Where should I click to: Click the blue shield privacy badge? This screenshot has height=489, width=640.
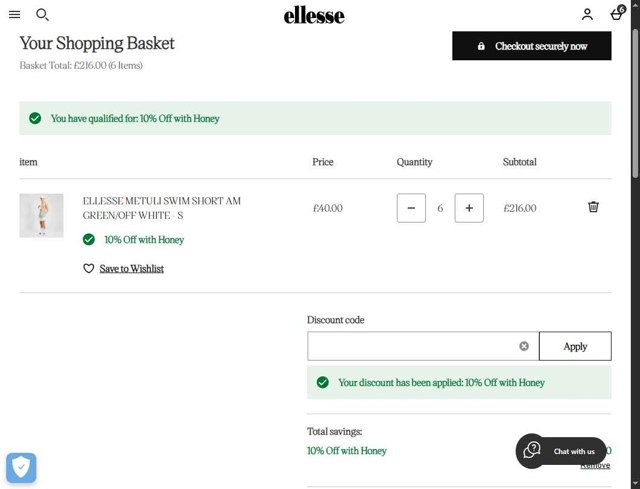(21, 467)
